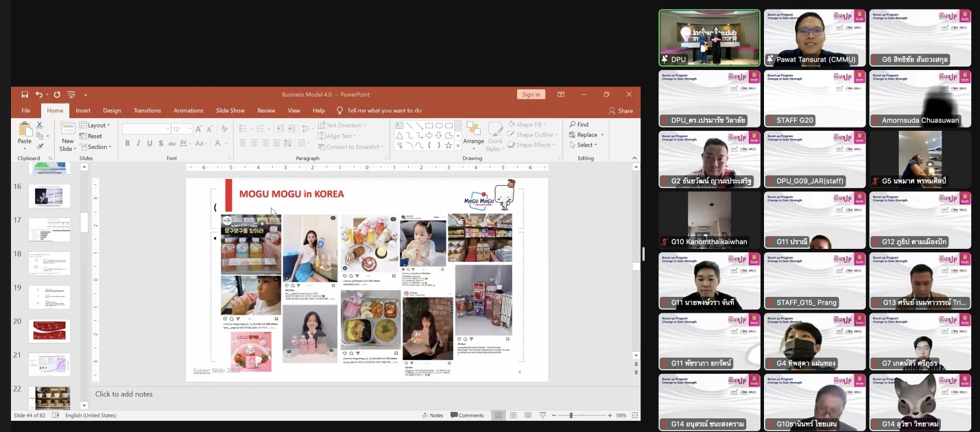Toggle the Notes pane in status bar
Viewport: 980px width, 432px height.
coord(433,416)
